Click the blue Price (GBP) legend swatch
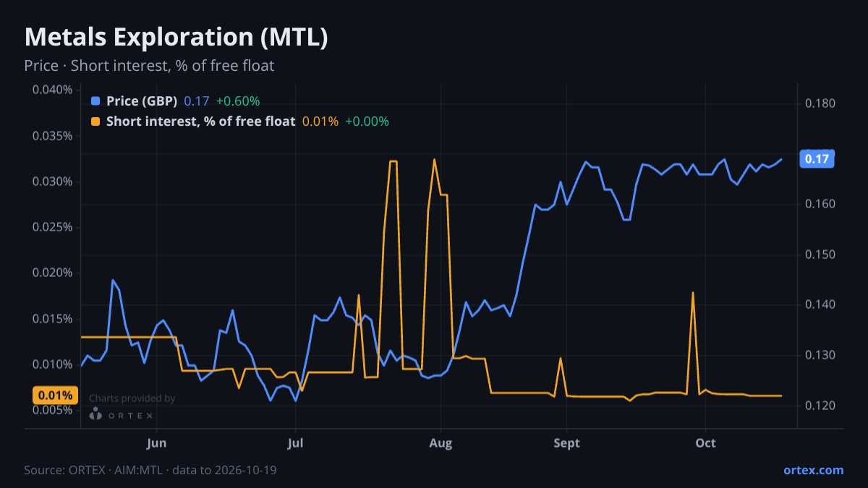The width and height of the screenshot is (868, 488). [x=95, y=101]
